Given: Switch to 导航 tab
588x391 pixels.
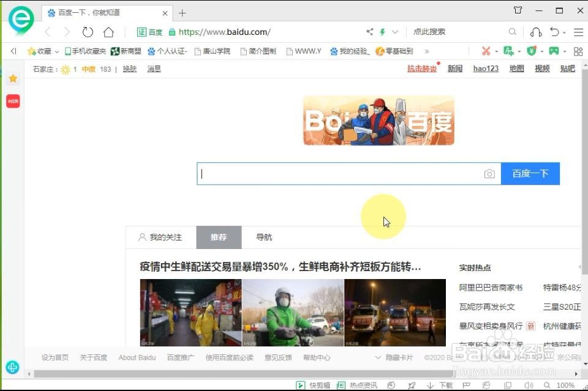Looking at the screenshot, I should [x=264, y=237].
